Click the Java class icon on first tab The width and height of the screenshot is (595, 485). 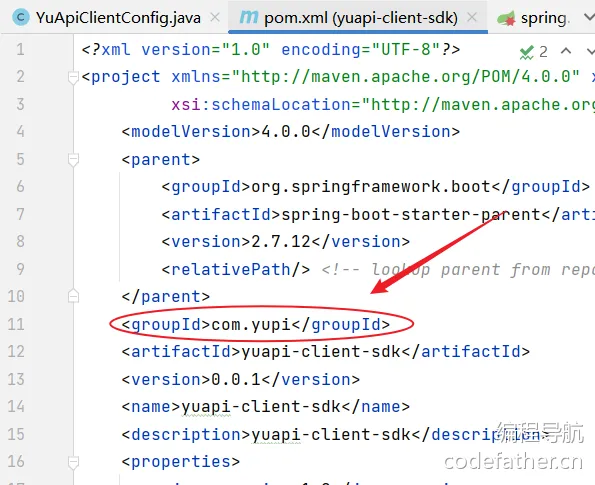pos(21,17)
